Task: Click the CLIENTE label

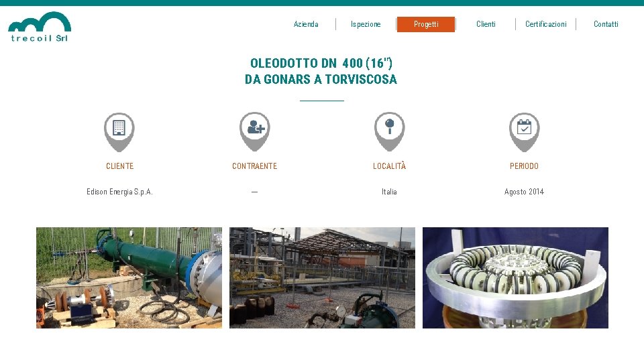Action: [x=119, y=166]
